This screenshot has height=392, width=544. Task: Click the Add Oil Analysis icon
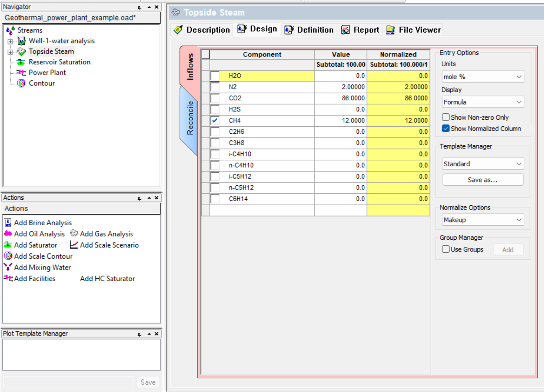(x=8, y=233)
